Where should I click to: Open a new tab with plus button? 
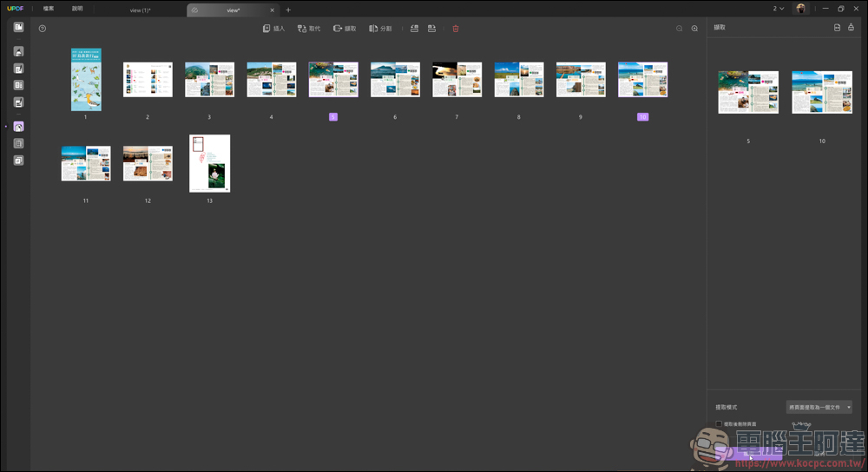(288, 10)
